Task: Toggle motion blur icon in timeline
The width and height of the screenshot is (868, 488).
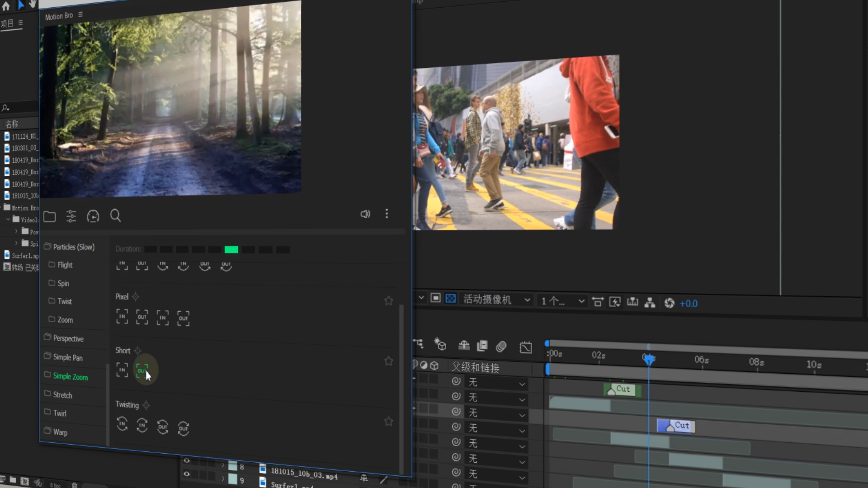Action: 501,347
